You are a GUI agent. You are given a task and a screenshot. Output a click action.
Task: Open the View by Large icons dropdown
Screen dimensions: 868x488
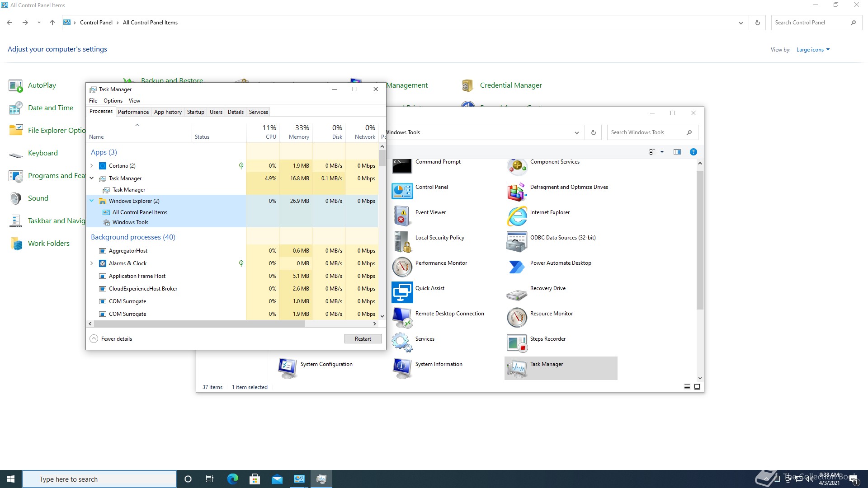click(813, 50)
